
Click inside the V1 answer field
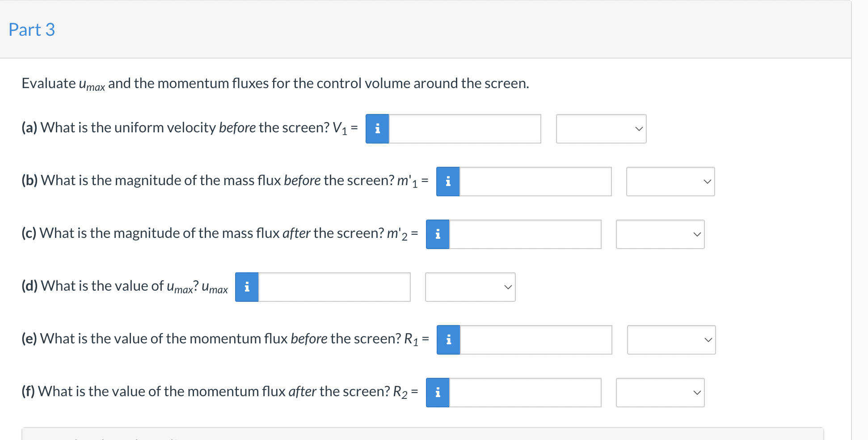coord(465,129)
